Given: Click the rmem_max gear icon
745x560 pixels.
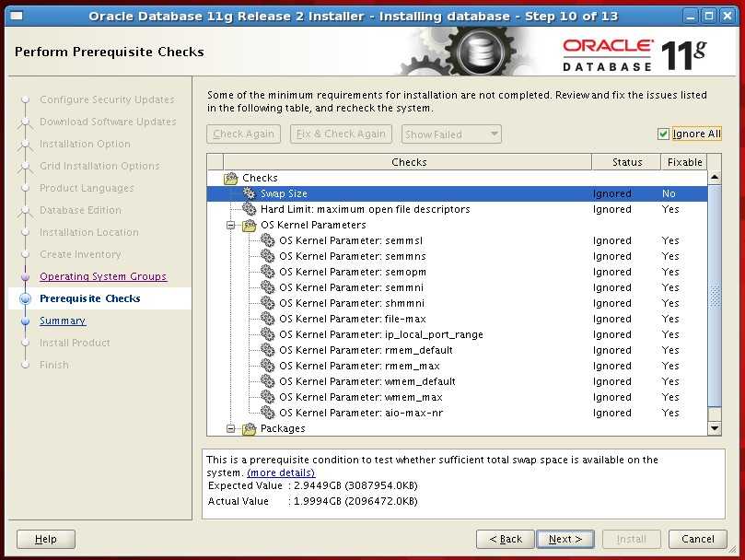Looking at the screenshot, I should 267,366.
